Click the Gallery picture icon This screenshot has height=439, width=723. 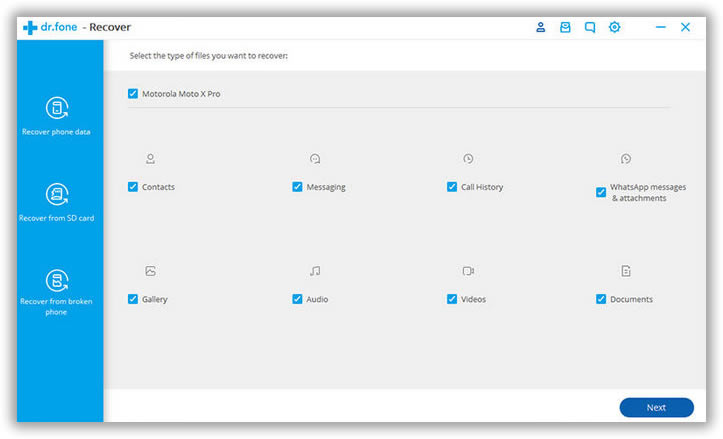tap(150, 271)
